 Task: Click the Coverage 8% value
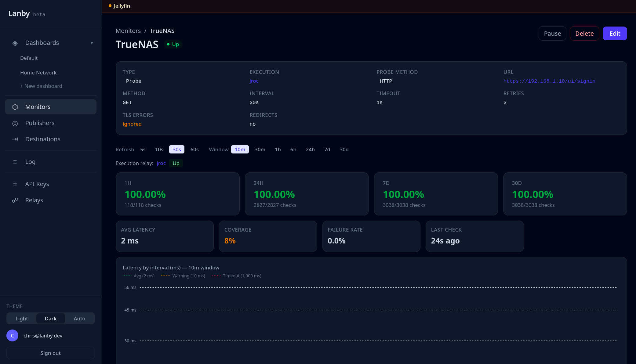pos(230,241)
